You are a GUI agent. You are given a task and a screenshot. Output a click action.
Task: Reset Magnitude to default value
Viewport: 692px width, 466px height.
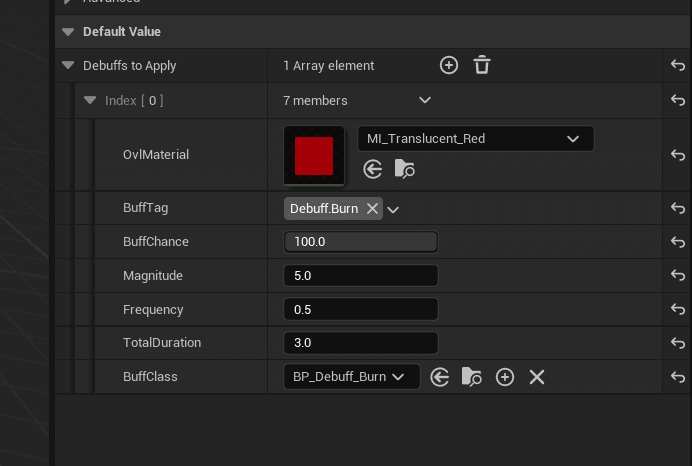(x=678, y=276)
